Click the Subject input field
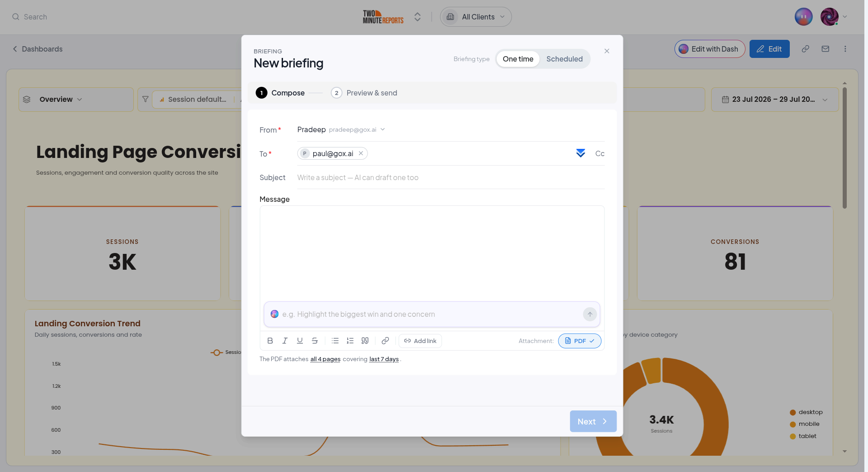This screenshot has width=868, height=472. tap(451, 177)
